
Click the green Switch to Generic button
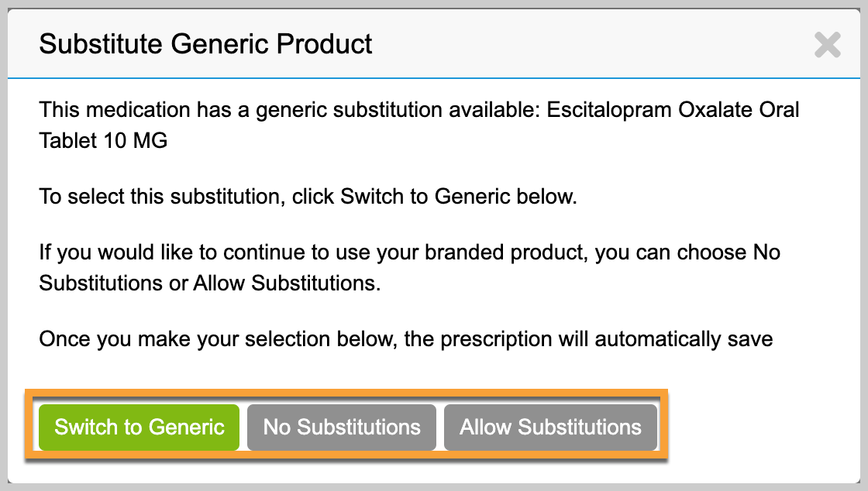(139, 427)
